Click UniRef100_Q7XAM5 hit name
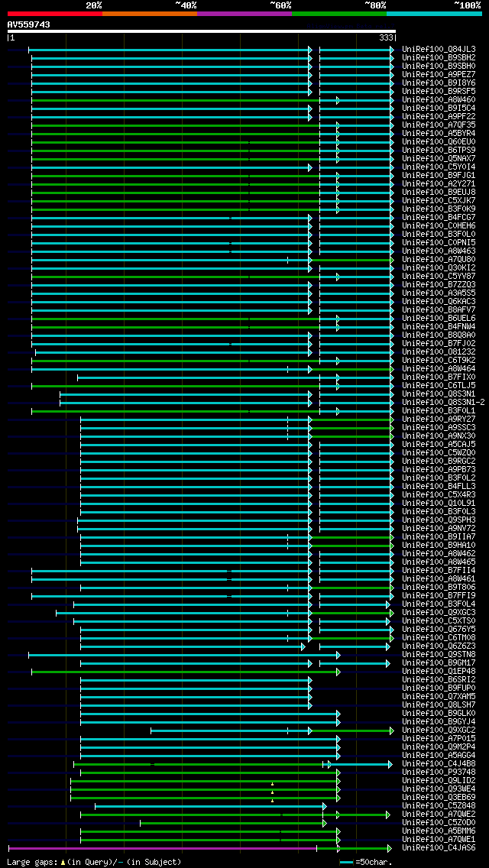This screenshot has height=868, width=489. point(439,696)
